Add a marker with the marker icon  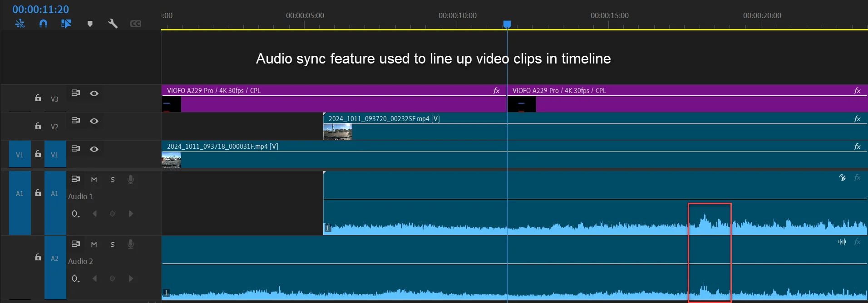90,24
